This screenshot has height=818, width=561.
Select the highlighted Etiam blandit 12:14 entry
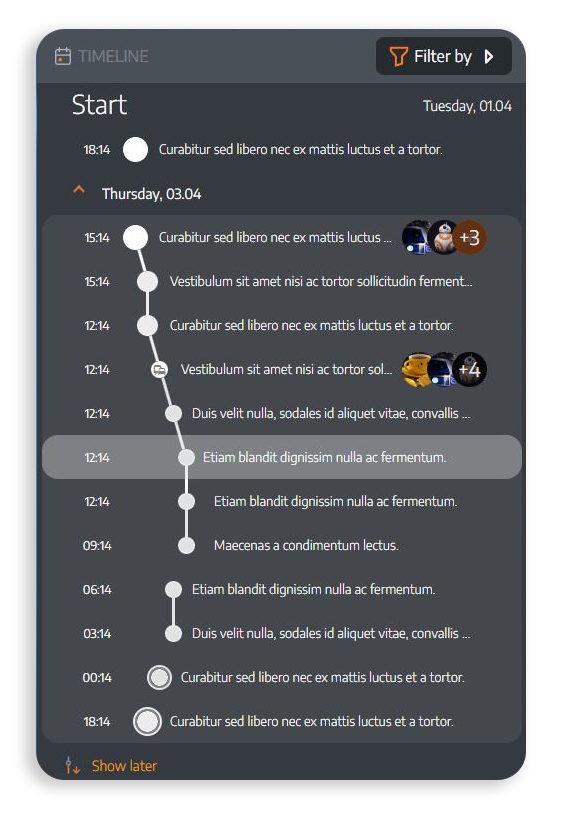[282, 457]
